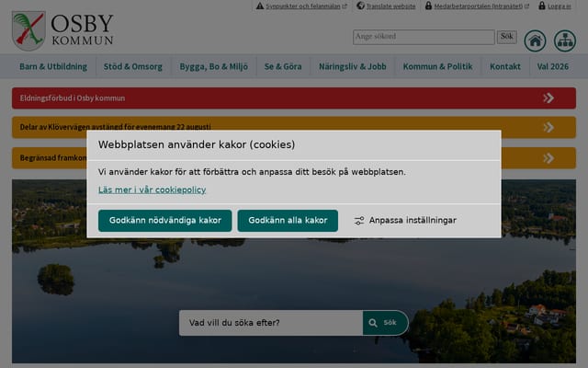Expand the Eldningsförbud alert chevron
The image size is (588, 368).
[x=548, y=98]
